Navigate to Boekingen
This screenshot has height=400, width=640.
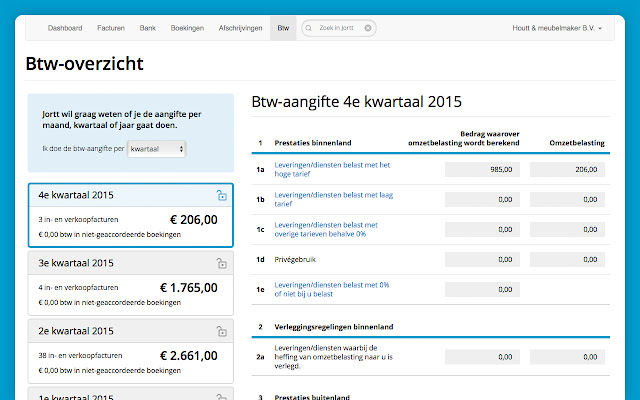click(187, 28)
